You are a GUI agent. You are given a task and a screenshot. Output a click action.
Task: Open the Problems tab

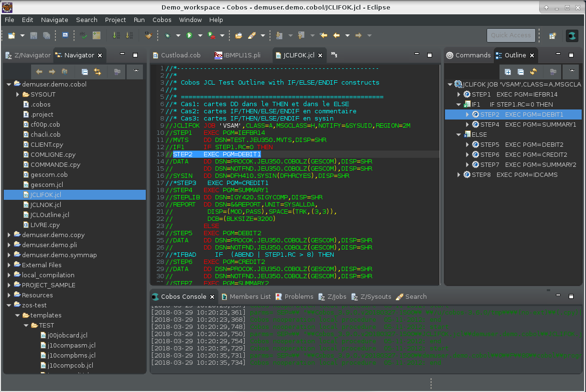tap(294, 296)
